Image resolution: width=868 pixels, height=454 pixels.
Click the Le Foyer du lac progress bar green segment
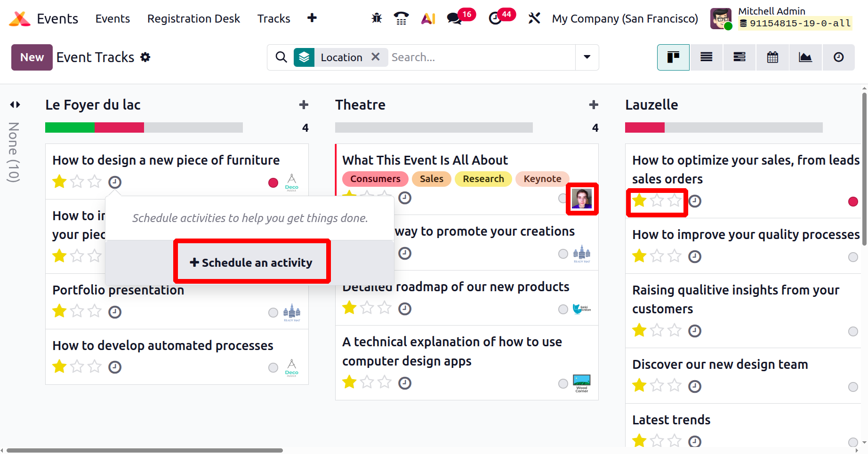(x=70, y=127)
